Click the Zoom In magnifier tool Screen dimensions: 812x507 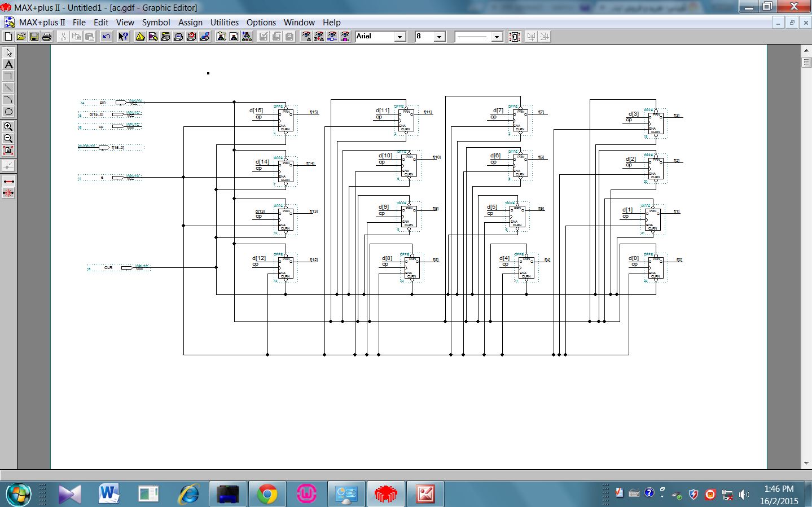tap(8, 127)
